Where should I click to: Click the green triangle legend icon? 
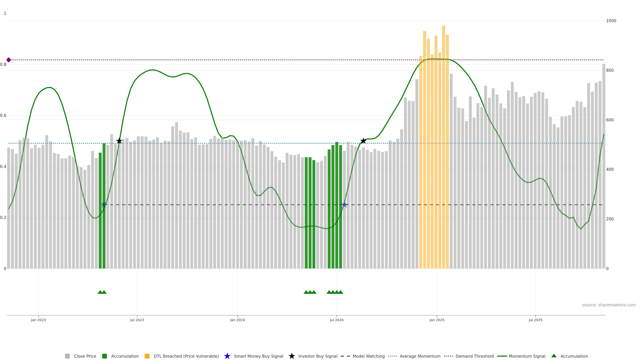(554, 356)
